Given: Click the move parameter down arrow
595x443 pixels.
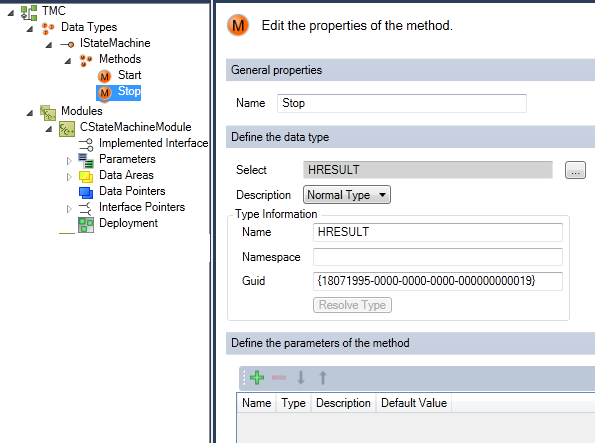Looking at the screenshot, I should pyautogui.click(x=301, y=377).
